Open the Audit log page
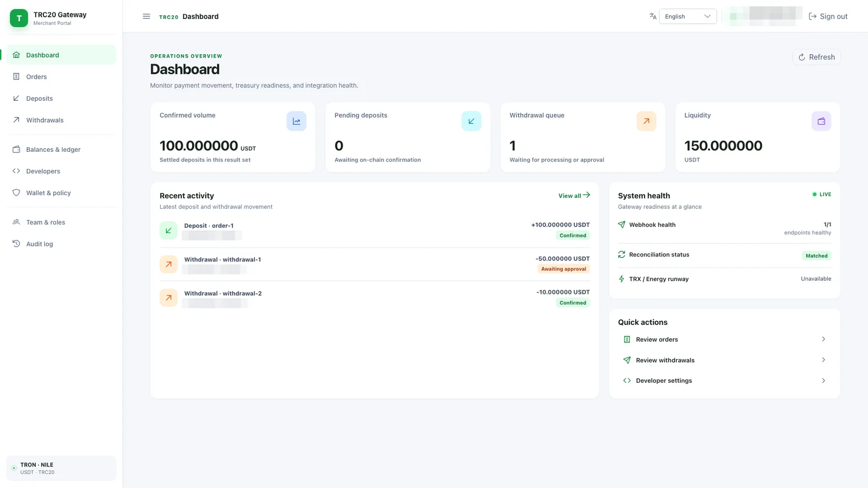Viewport: 868px width, 488px height. coord(61,243)
